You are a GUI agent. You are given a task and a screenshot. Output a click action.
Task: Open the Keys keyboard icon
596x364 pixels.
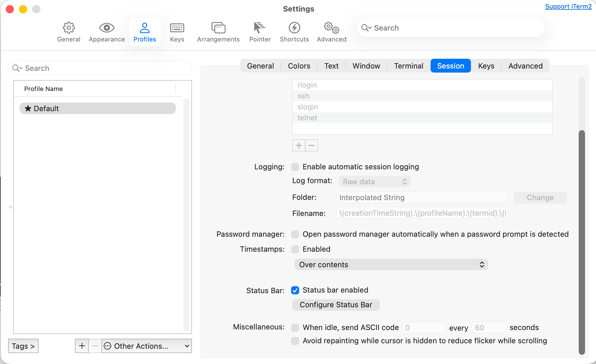pos(177,28)
